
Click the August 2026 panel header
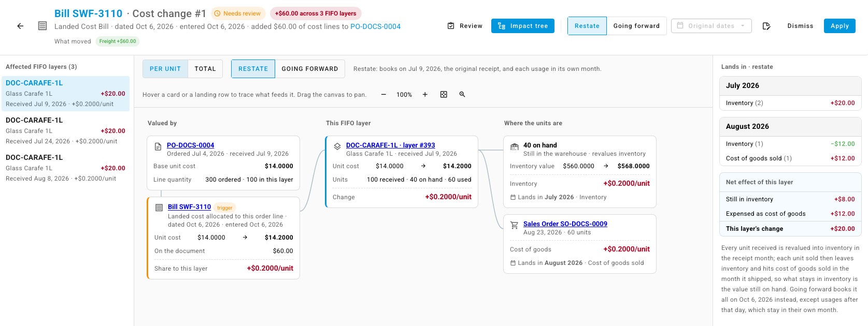[790, 127]
